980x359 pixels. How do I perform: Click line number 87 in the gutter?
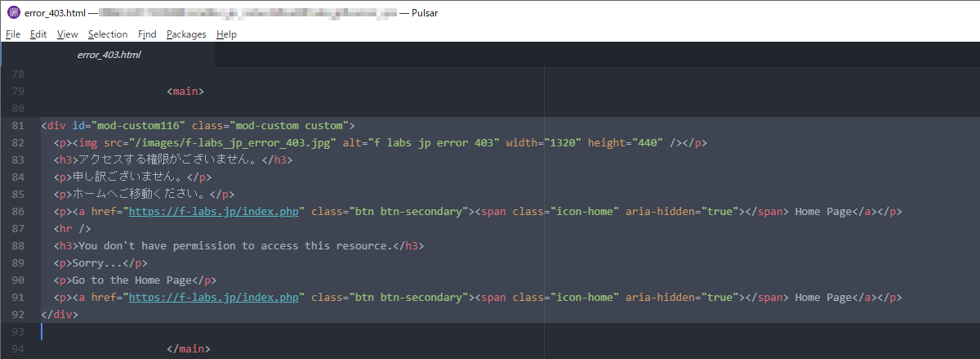18,228
